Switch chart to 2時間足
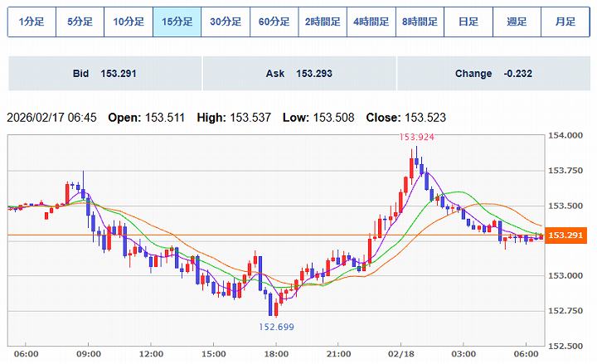Viewport: 597px width, 364px height. pos(322,22)
